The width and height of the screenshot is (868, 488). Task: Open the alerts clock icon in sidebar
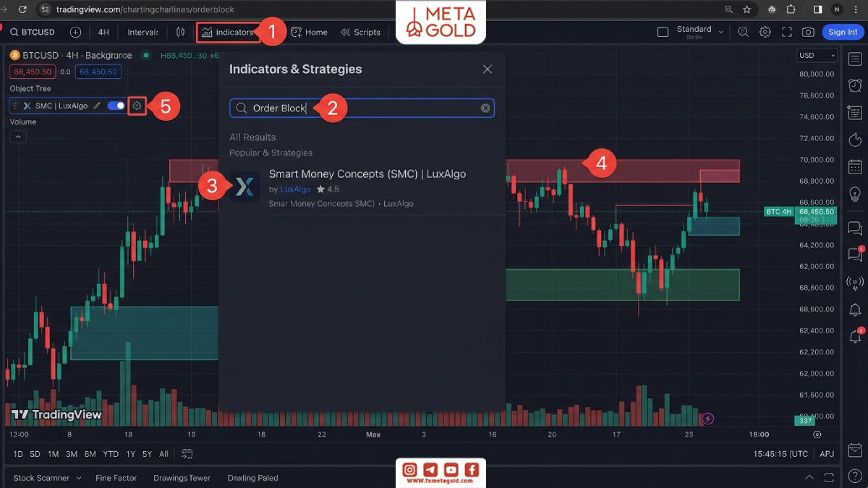pos(855,85)
